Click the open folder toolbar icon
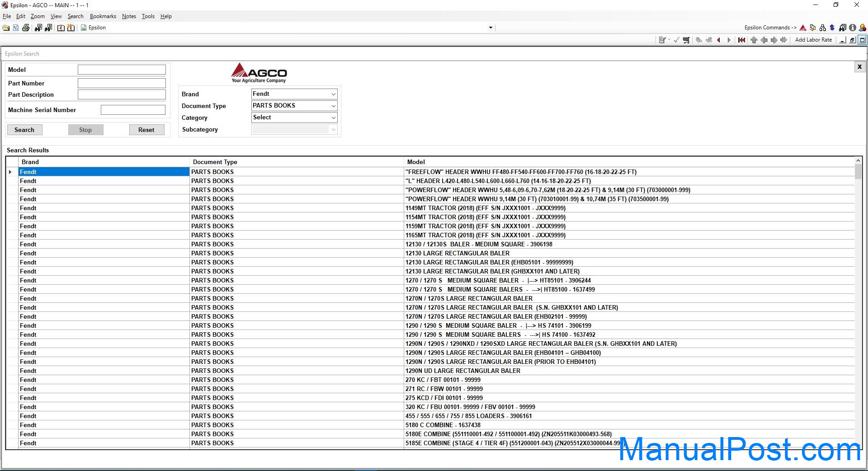Viewport: 868px width, 471px height. 6,28
